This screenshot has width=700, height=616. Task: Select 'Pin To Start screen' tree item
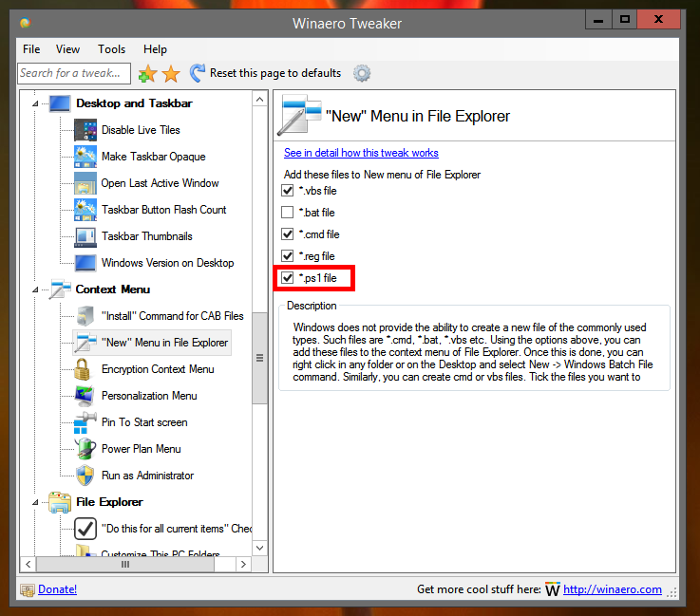[x=144, y=422]
